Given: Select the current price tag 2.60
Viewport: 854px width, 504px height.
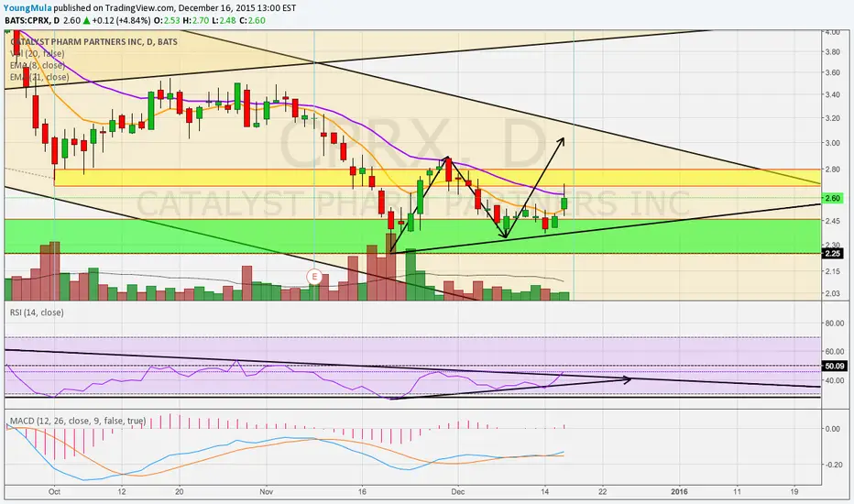Looking at the screenshot, I should pos(832,198).
